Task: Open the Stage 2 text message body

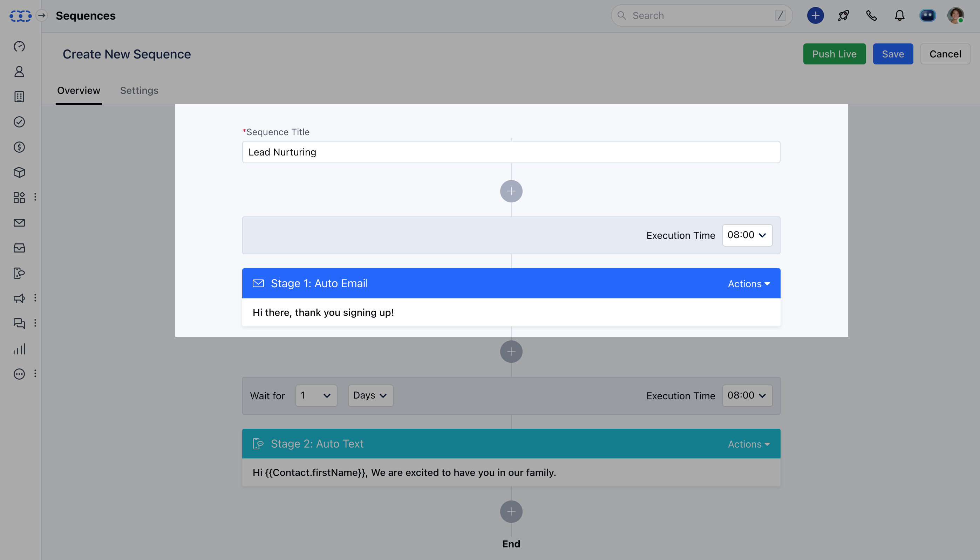Action: point(511,472)
